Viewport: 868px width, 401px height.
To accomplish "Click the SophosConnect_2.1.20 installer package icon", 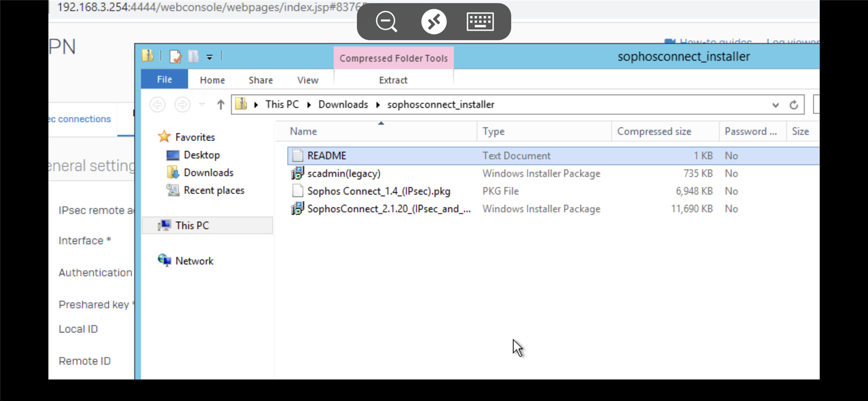I will (297, 208).
